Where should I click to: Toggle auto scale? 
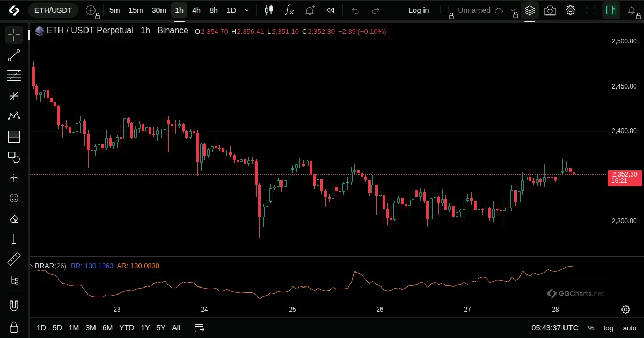[x=630, y=328]
